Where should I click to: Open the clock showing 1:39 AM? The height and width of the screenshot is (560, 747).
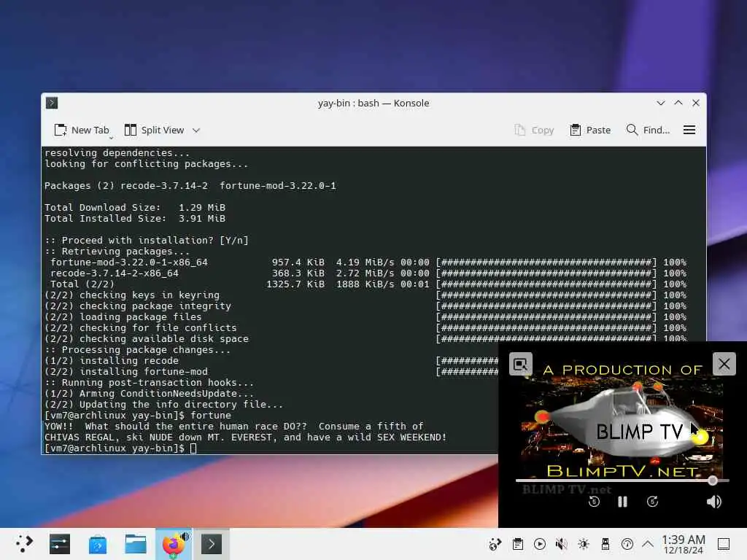pyautogui.click(x=683, y=544)
